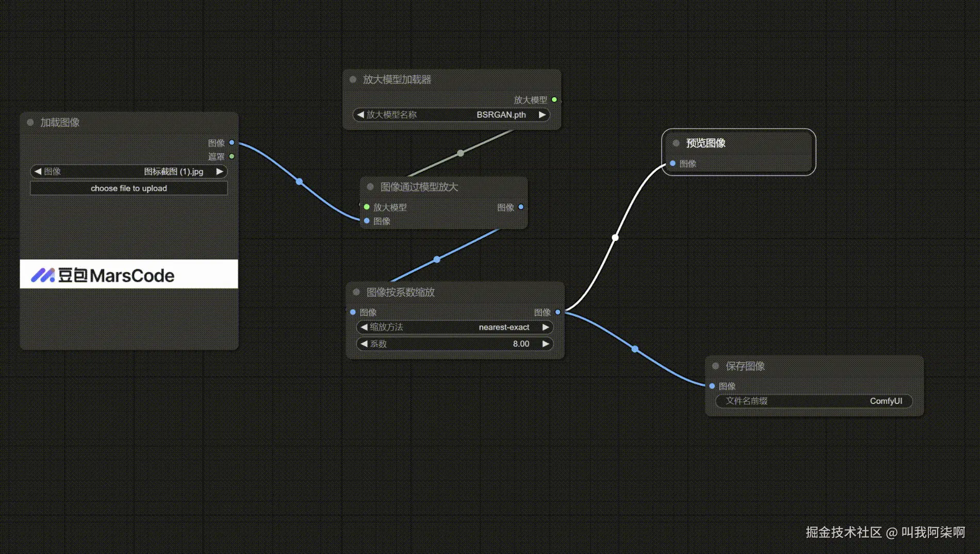This screenshot has width=980, height=554.
Task: Click the 放大模型 input port on 图像通过模型放大
Action: [367, 207]
